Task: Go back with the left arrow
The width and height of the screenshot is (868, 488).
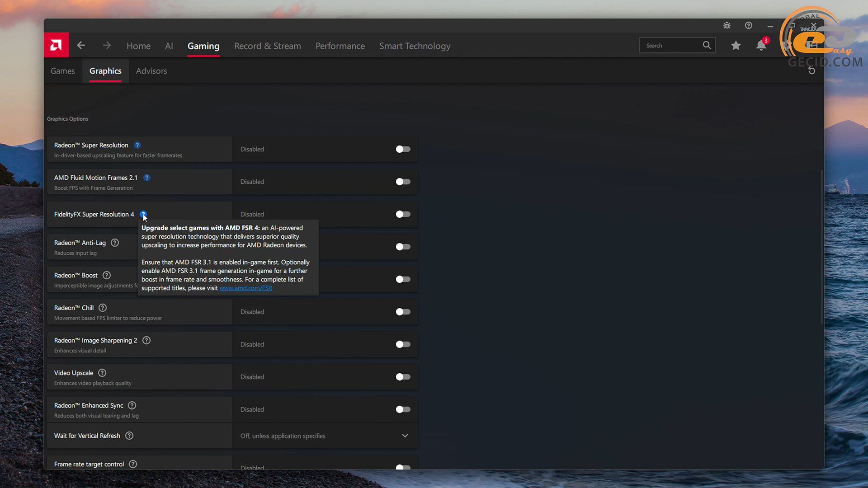Action: point(81,46)
